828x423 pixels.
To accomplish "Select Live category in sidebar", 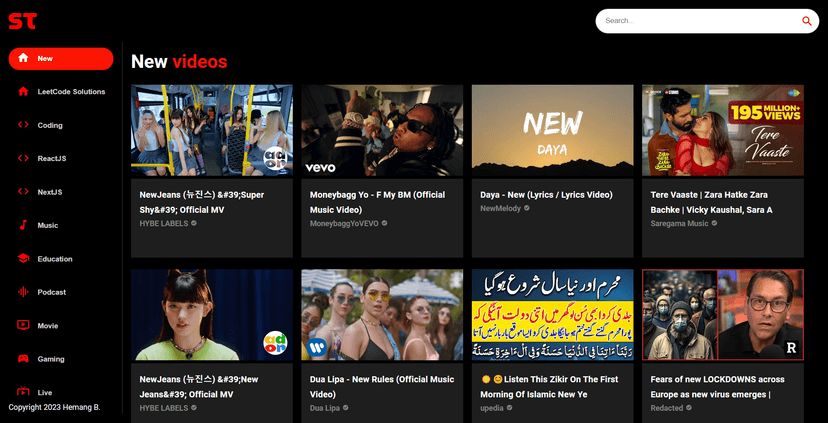I will (x=45, y=392).
